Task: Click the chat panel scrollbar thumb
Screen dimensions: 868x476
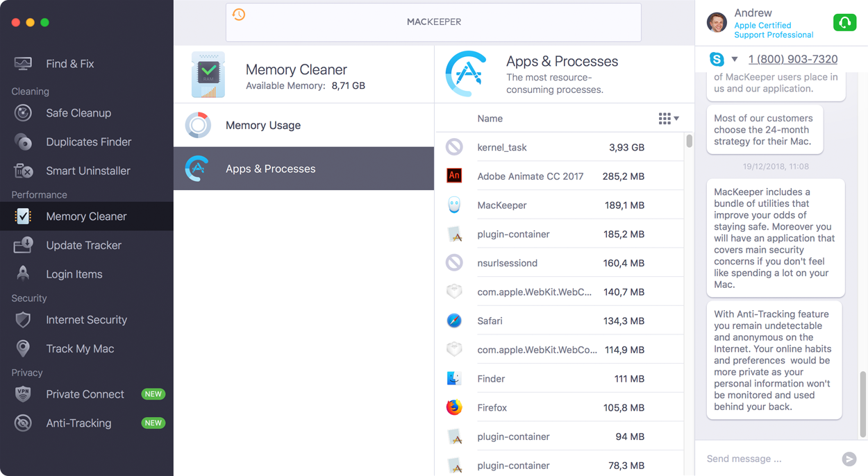Action: (863, 405)
